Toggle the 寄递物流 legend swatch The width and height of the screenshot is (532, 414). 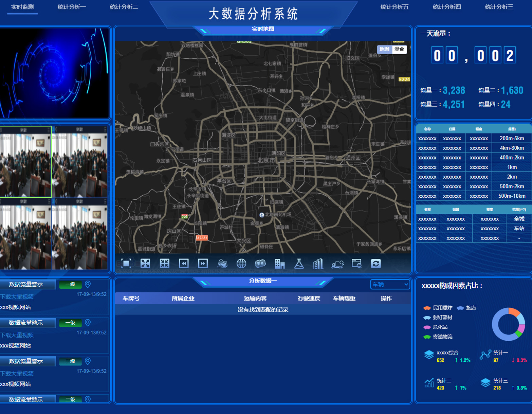(427, 337)
